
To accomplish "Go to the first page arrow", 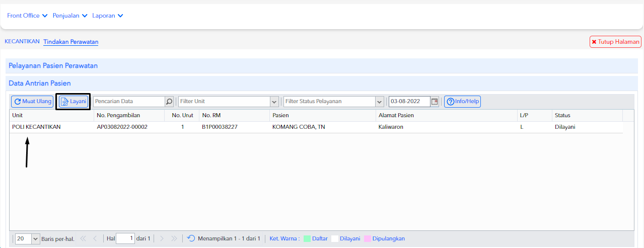I will click(x=83, y=238).
